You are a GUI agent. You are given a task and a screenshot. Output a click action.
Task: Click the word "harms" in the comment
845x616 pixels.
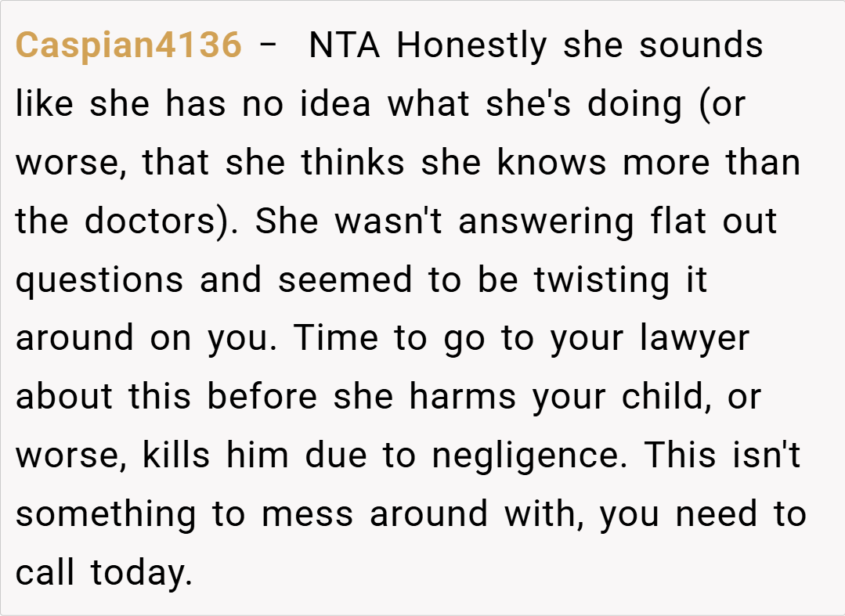point(462,397)
